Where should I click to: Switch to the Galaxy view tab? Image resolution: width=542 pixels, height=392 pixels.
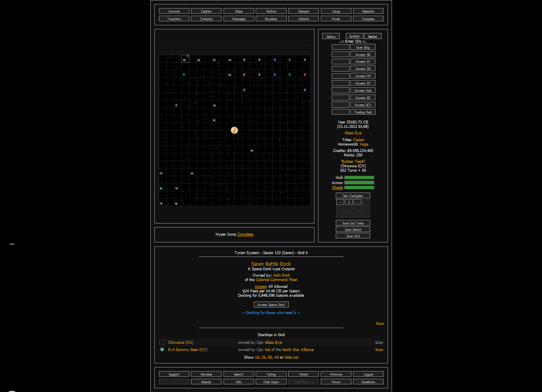click(x=331, y=36)
